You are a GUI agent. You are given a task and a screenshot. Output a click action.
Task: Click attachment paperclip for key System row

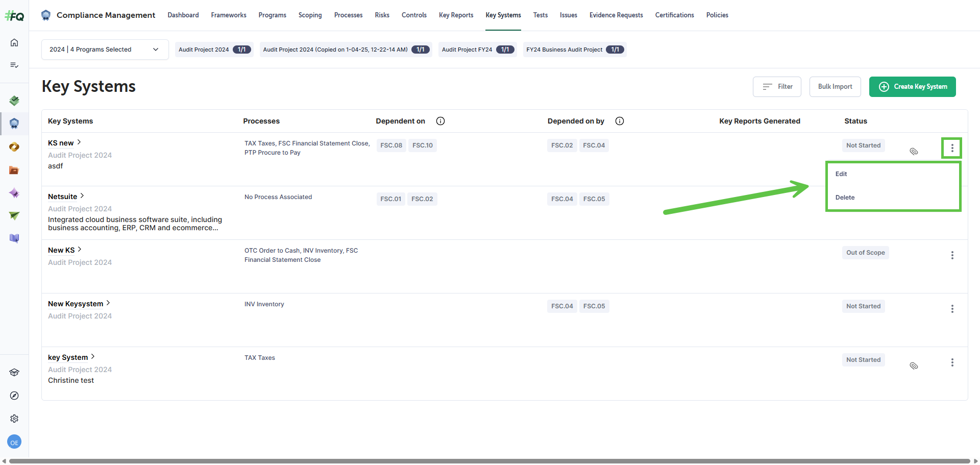(x=914, y=365)
